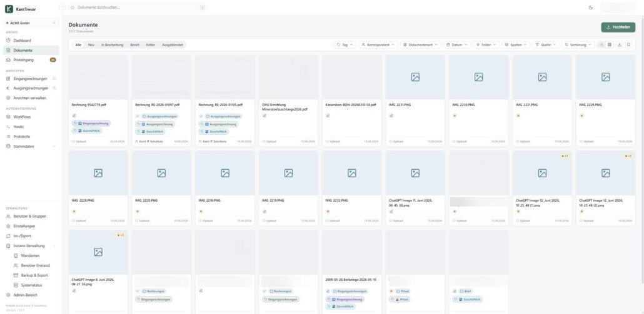Click the Dokumente durchsuchen search field
Viewport: 644px width, 314px height.
point(138,7)
